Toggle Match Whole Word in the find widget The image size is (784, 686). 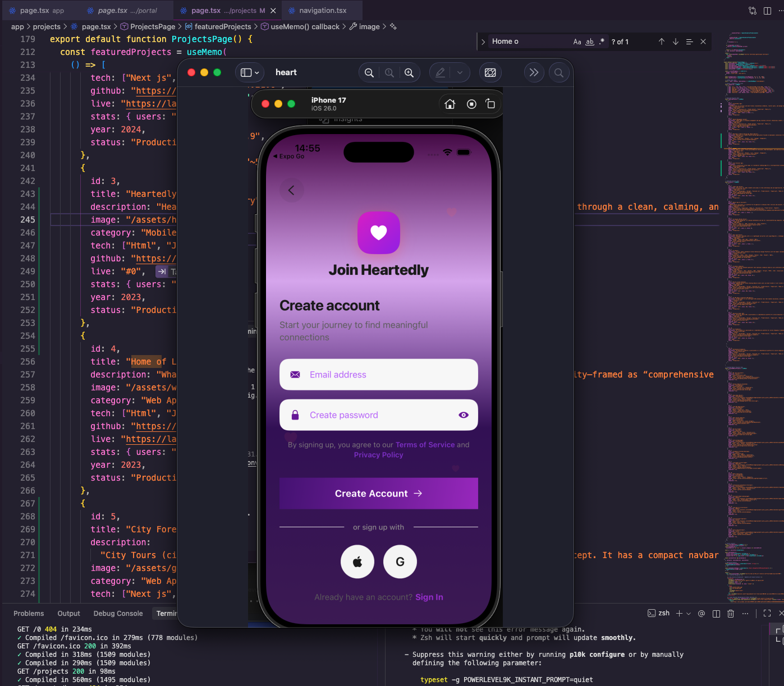[589, 41]
